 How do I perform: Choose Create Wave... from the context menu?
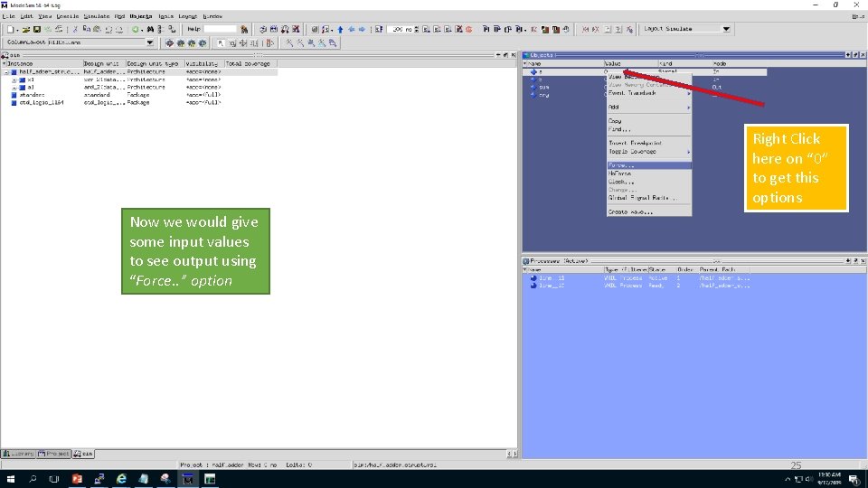pos(649,211)
